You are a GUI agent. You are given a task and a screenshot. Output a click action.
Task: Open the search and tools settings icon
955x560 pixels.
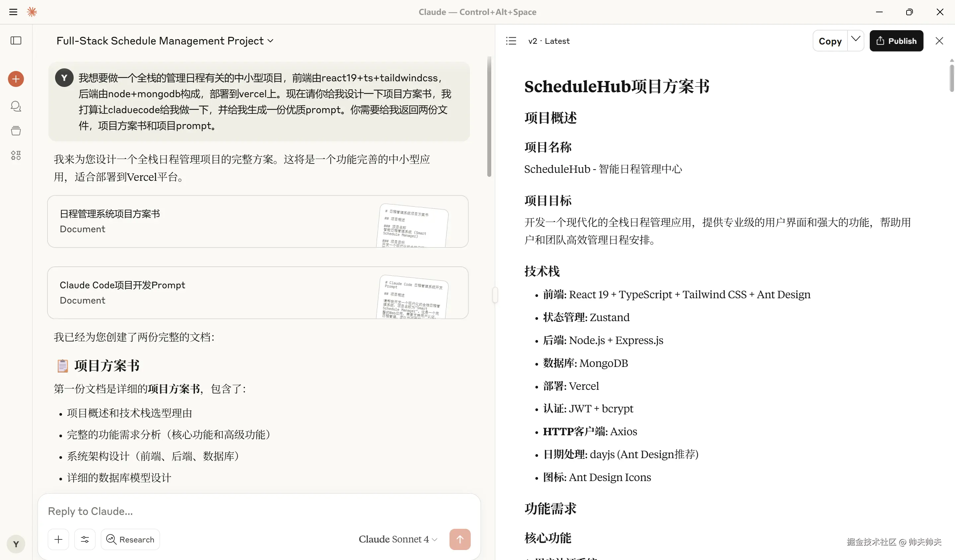pos(85,539)
